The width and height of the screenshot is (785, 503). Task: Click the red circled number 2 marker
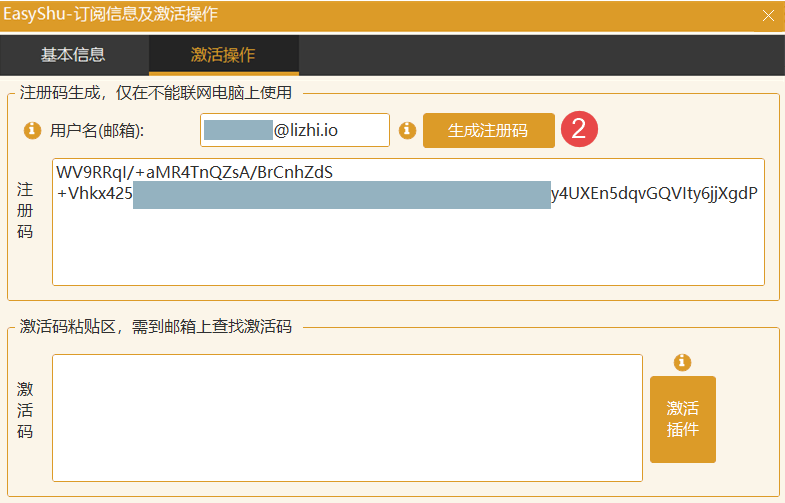579,130
